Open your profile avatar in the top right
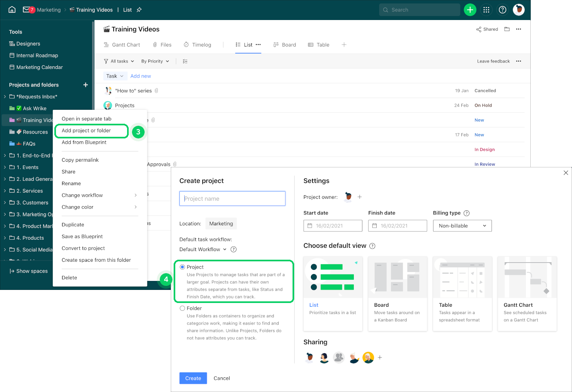Viewport: 572px width, 392px height. pos(518,9)
